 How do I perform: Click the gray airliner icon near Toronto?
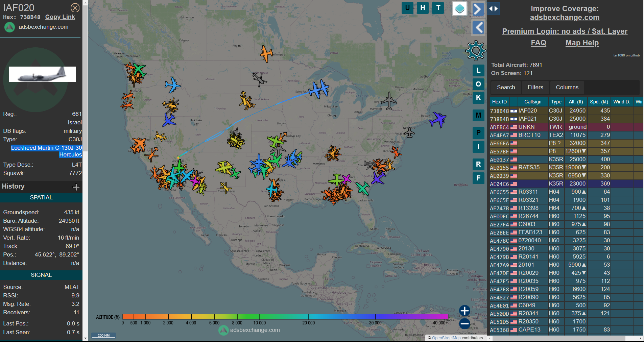click(x=389, y=101)
